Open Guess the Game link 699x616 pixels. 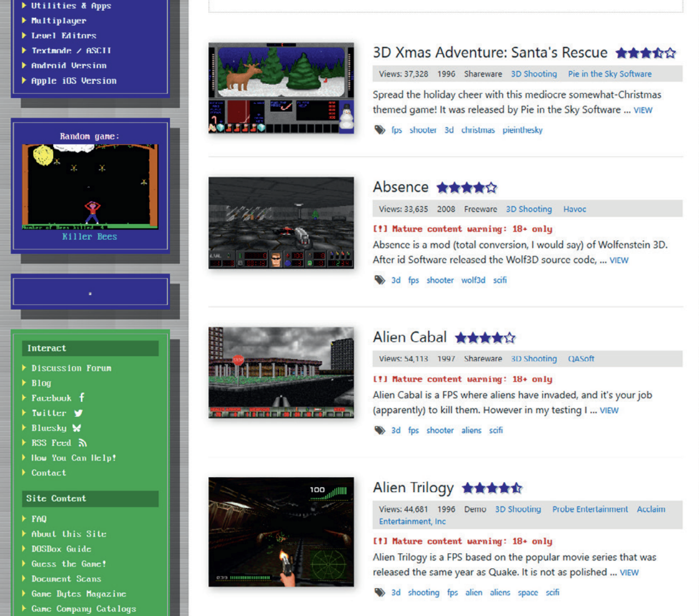pyautogui.click(x=69, y=564)
